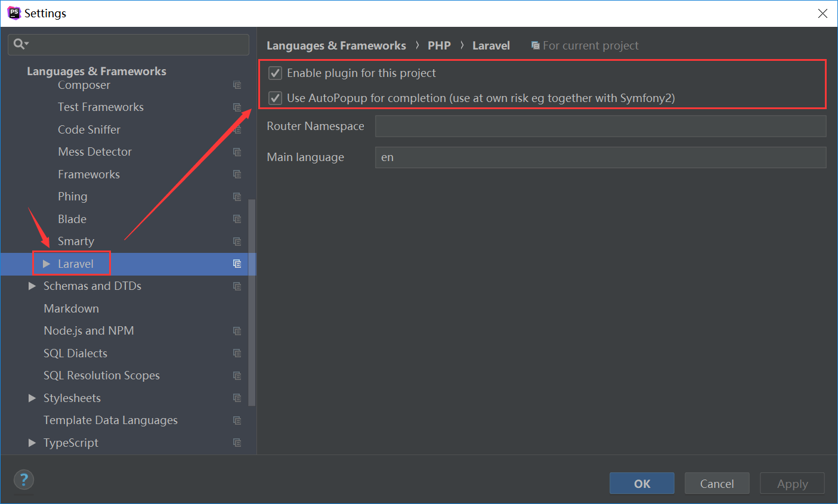838x504 pixels.
Task: Disable Use AutoPopup for completion checkbox
Action: click(275, 98)
